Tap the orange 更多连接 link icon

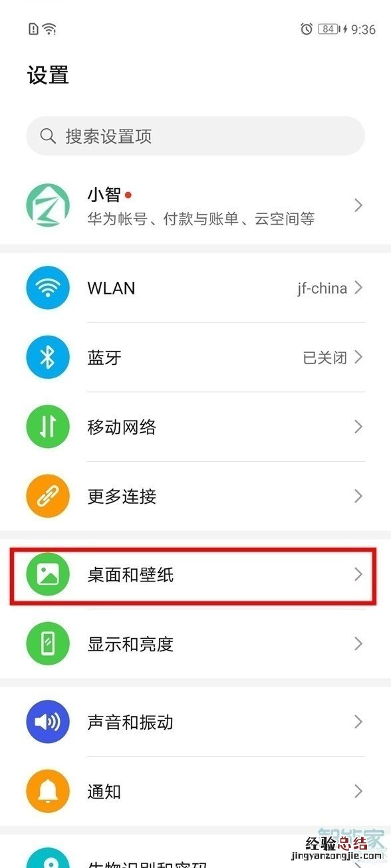coord(47,496)
